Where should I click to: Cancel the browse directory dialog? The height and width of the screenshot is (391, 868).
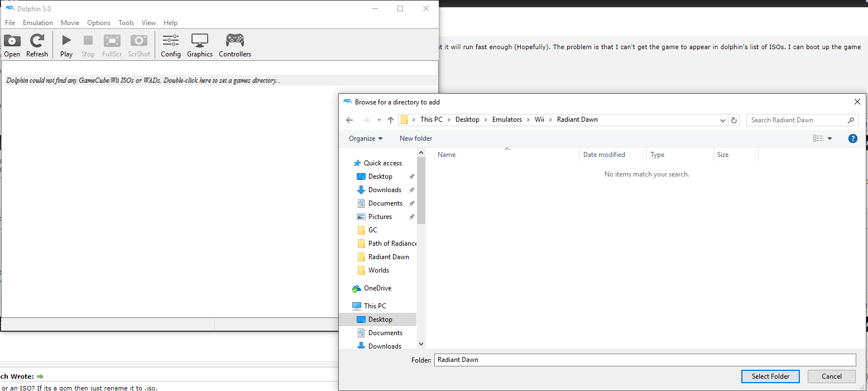coord(832,376)
